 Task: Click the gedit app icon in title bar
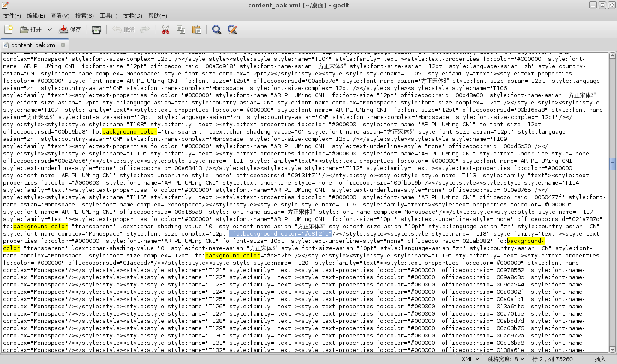(5, 5)
